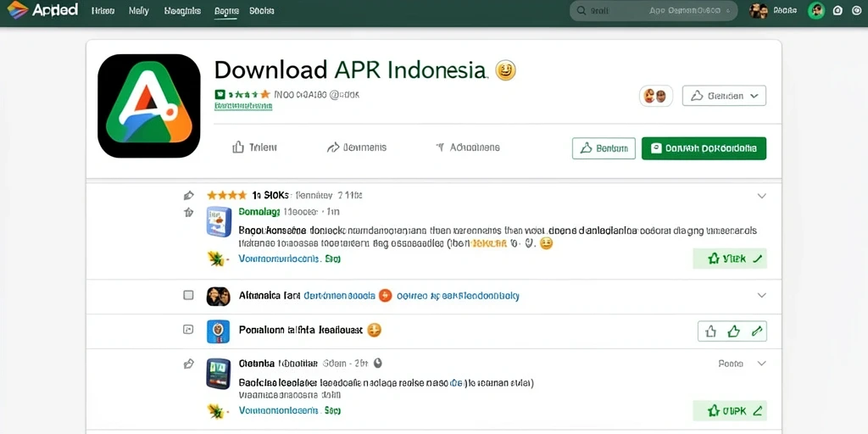The image size is (868, 434).
Task: Open the dark app thumbnail in Otebnka review
Action: tap(218, 373)
